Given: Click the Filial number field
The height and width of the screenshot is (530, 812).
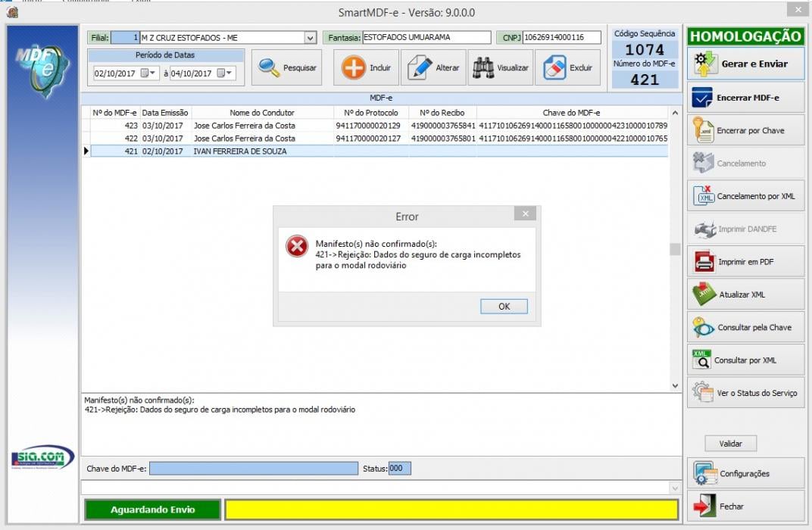Looking at the screenshot, I should [x=125, y=37].
